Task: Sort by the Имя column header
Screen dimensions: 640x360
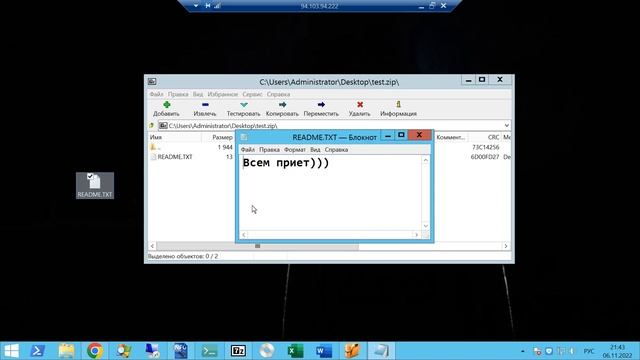Action: (175, 138)
